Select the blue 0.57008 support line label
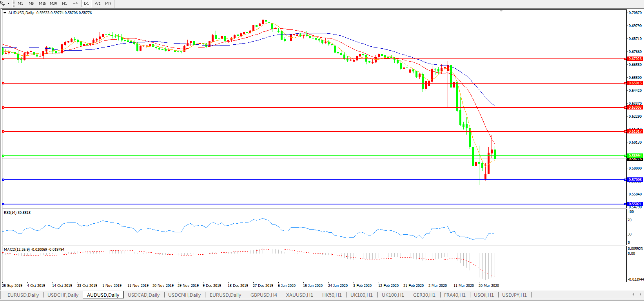Viewport: 644px width, 301px height. (635, 180)
